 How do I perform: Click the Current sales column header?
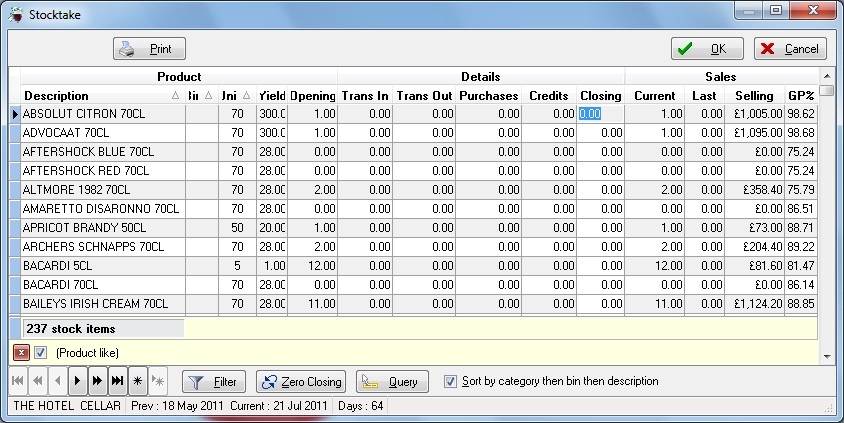[x=655, y=95]
